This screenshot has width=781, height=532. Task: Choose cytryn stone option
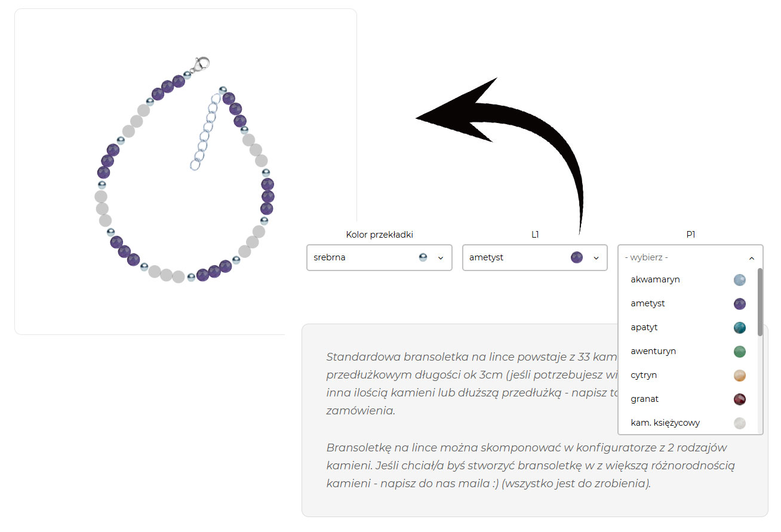click(644, 375)
